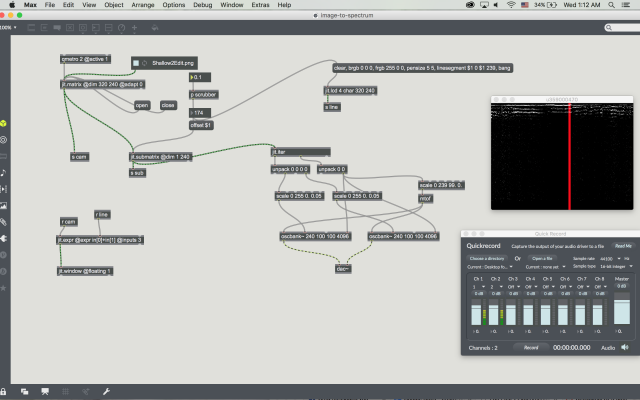This screenshot has width=640, height=400.
Task: Open the Extras menu
Action: point(260,5)
